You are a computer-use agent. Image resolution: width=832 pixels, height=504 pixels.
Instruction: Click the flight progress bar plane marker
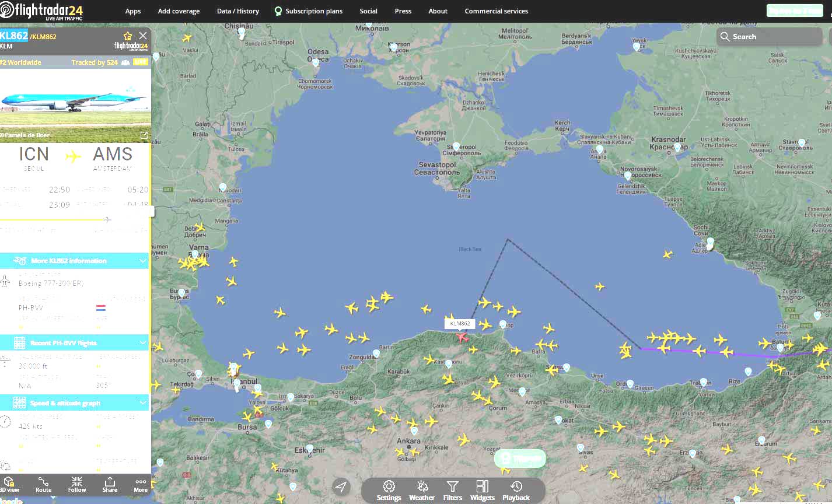(107, 219)
